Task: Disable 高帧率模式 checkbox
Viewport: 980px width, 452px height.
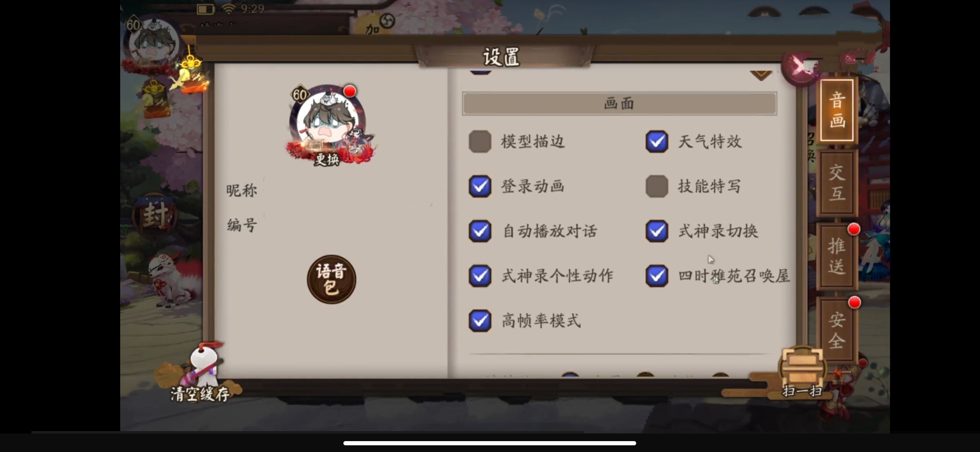Action: (480, 321)
